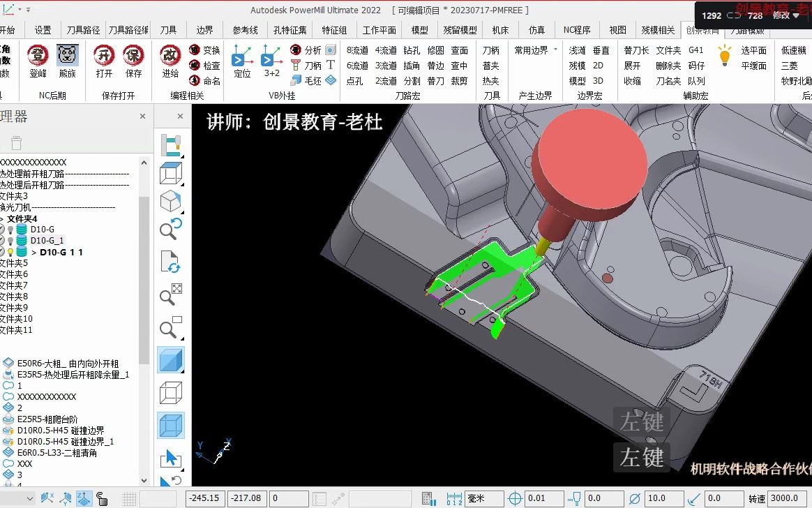Click the 登峰 NC post-processor icon
This screenshot has height=508, width=812.
pyautogui.click(x=38, y=55)
